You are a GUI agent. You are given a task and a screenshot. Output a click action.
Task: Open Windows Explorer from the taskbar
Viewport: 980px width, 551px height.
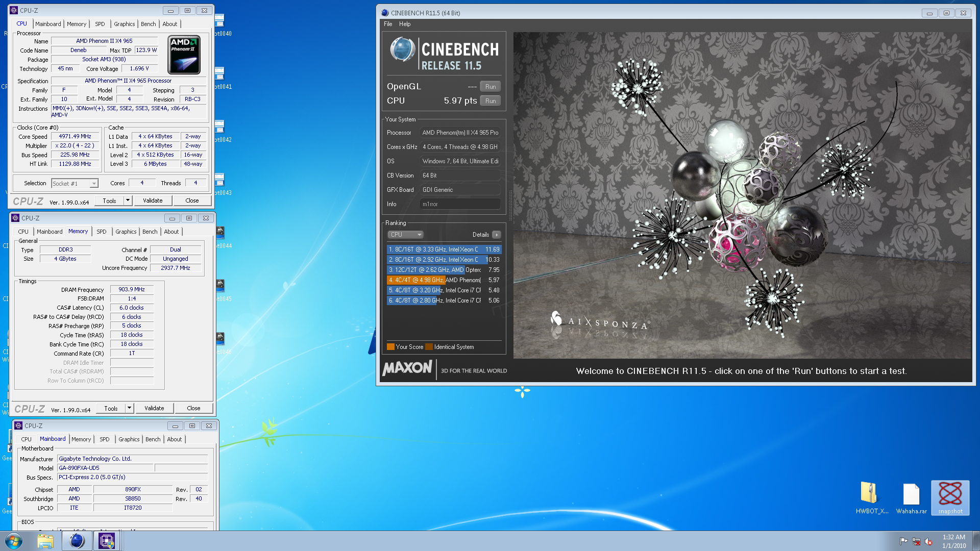tap(45, 541)
